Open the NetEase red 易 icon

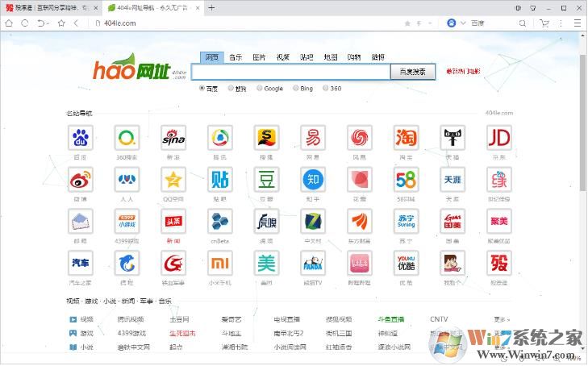[x=313, y=138]
